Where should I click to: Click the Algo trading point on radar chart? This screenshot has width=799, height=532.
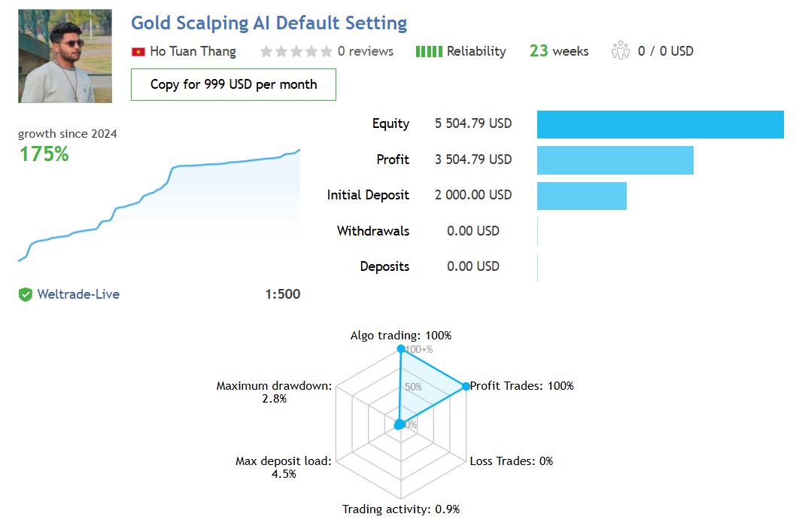coord(401,348)
